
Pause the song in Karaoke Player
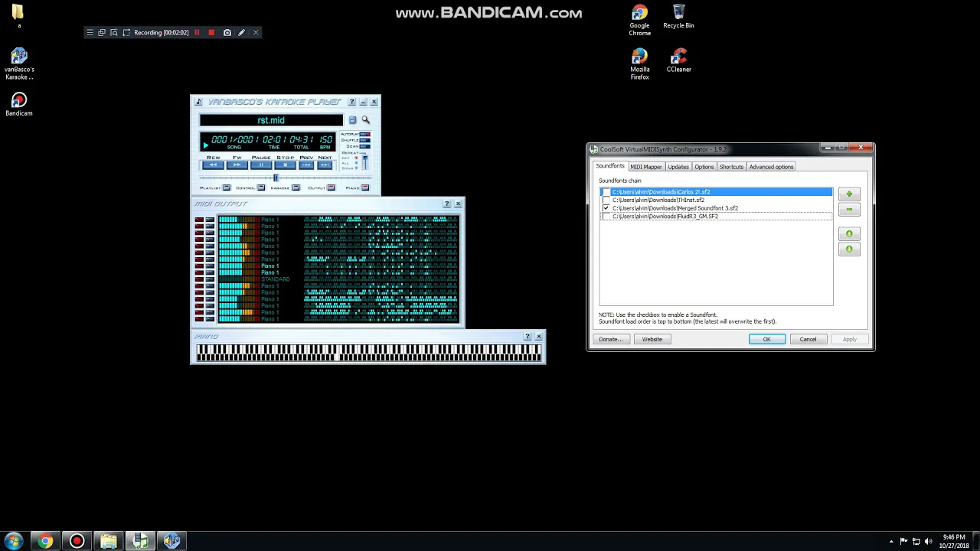point(261,165)
